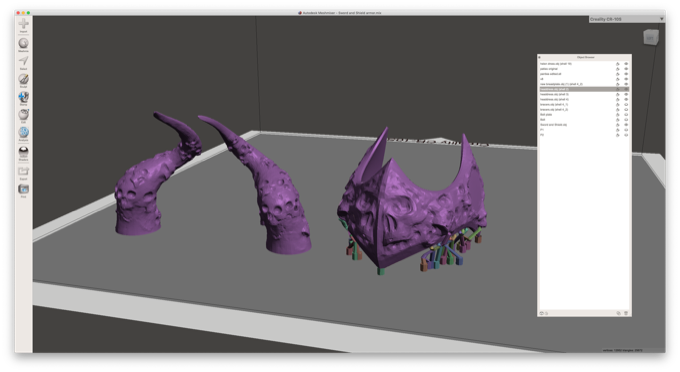
Task: Select the ult object row
Action: click(x=584, y=79)
